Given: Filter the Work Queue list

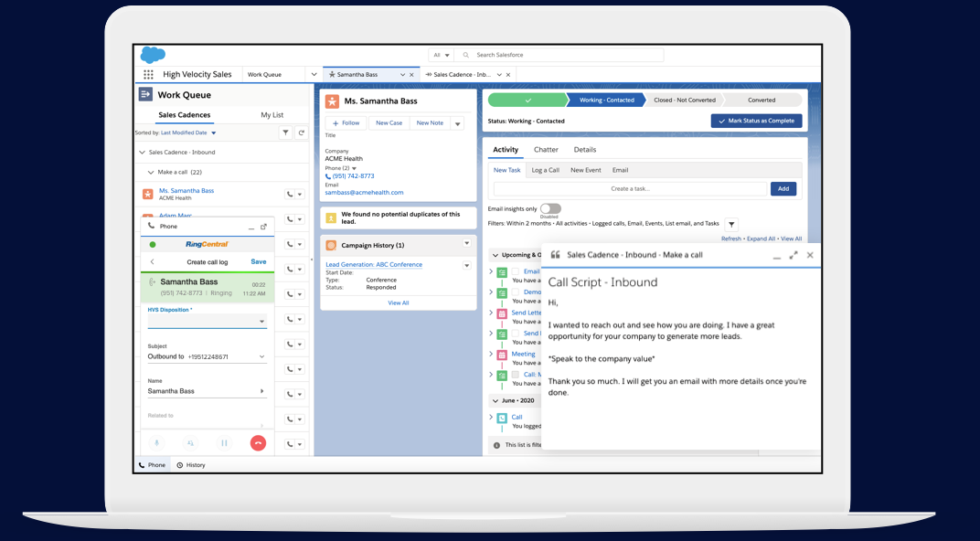Looking at the screenshot, I should tap(285, 133).
